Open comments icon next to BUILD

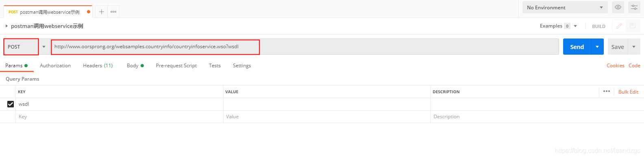(633, 26)
